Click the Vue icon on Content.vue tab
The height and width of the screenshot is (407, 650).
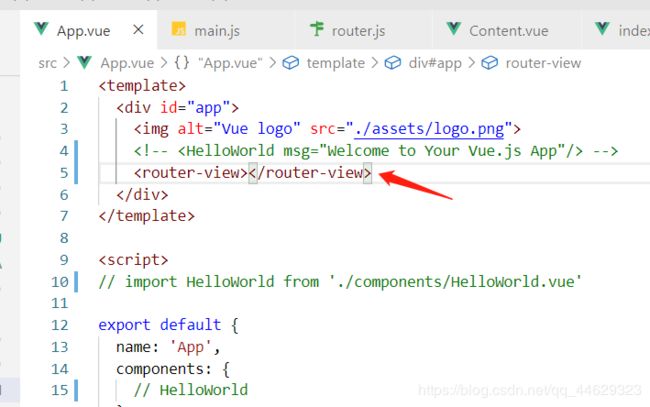[454, 29]
